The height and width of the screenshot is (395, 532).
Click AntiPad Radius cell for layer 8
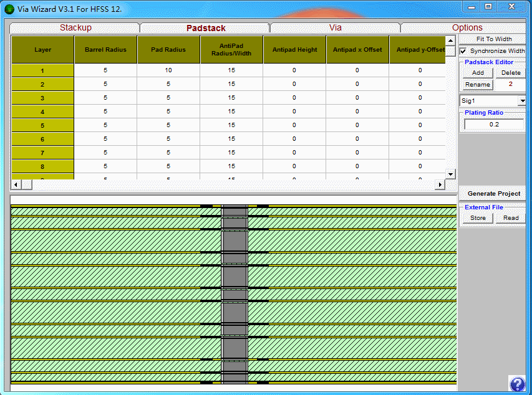coord(231,166)
